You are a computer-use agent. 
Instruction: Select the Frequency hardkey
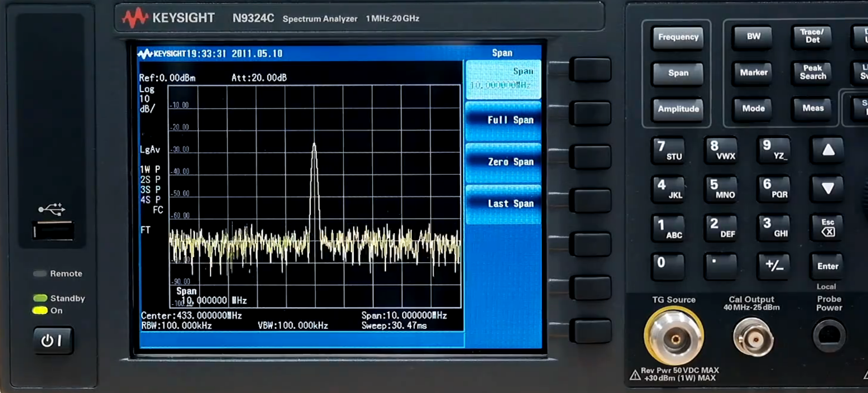[x=678, y=37]
